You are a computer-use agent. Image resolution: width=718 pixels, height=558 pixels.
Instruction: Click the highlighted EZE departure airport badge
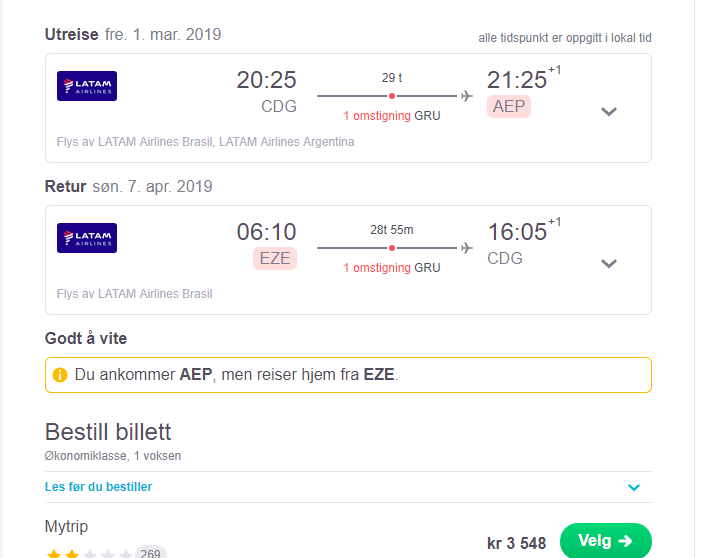275,259
